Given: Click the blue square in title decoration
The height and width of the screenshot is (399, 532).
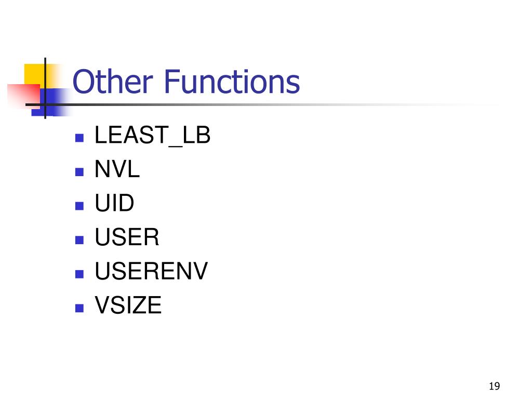Looking at the screenshot, I should click(x=51, y=102).
